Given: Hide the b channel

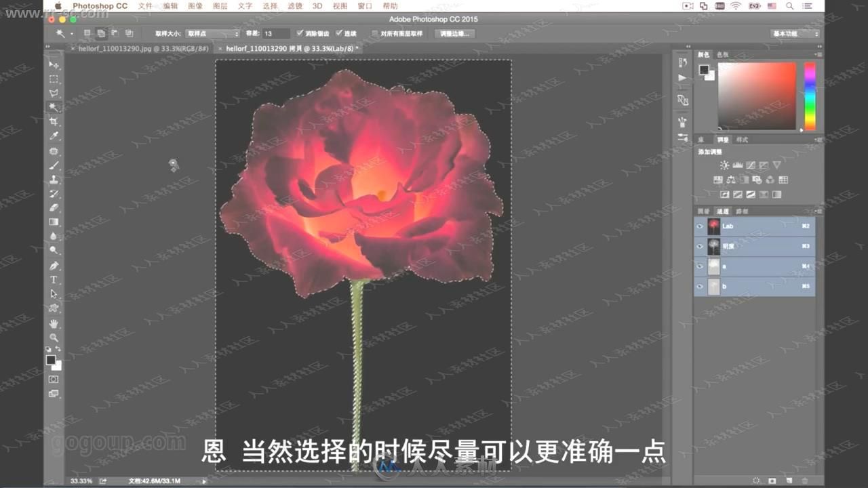Looking at the screenshot, I should tap(701, 287).
